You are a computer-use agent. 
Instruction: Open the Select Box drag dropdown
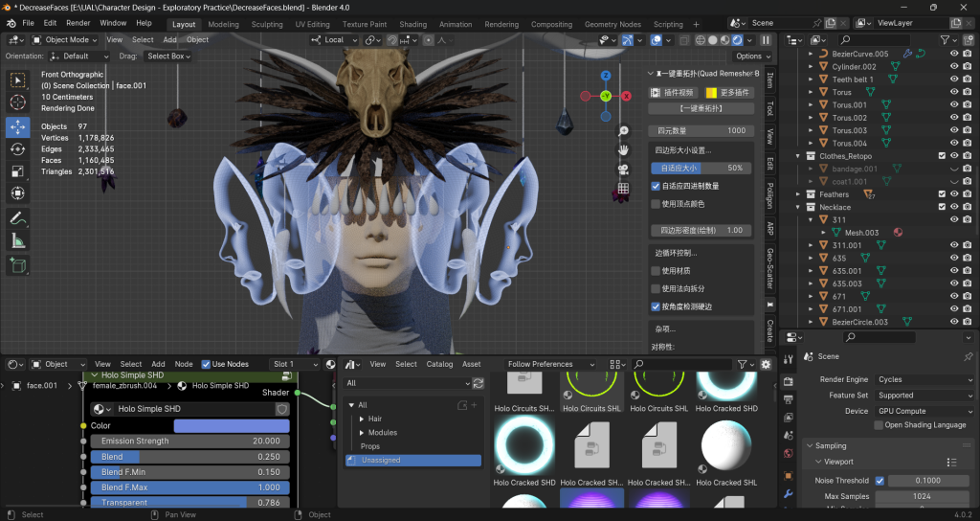pyautogui.click(x=168, y=57)
